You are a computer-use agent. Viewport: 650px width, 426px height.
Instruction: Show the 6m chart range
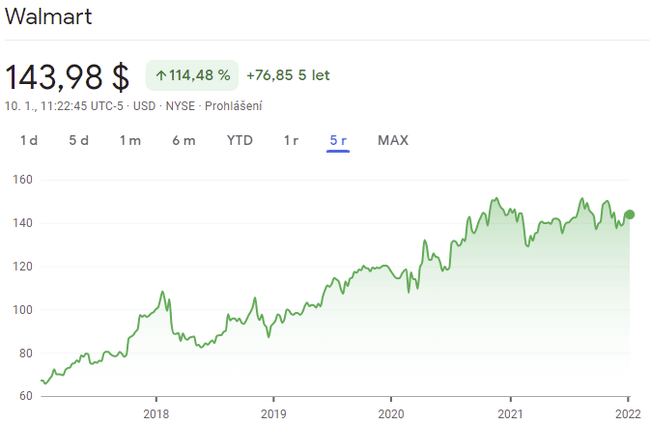click(183, 140)
